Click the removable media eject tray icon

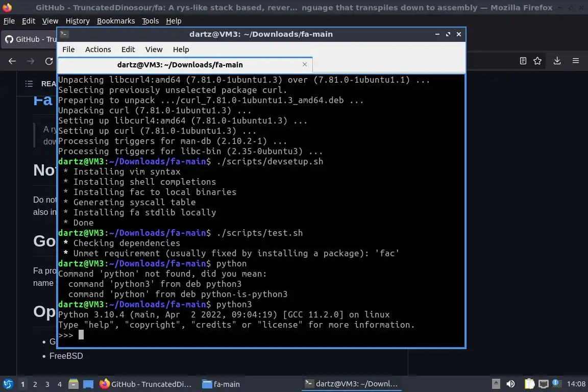pyautogui.click(x=496, y=384)
